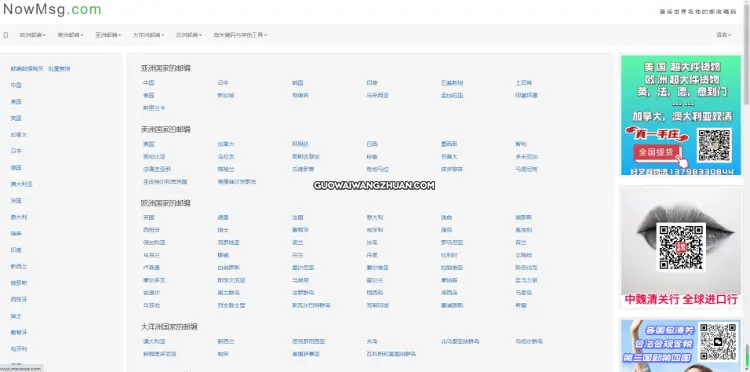
Task: Open the 海关编码与其他工具 dropdown
Action: pos(240,35)
